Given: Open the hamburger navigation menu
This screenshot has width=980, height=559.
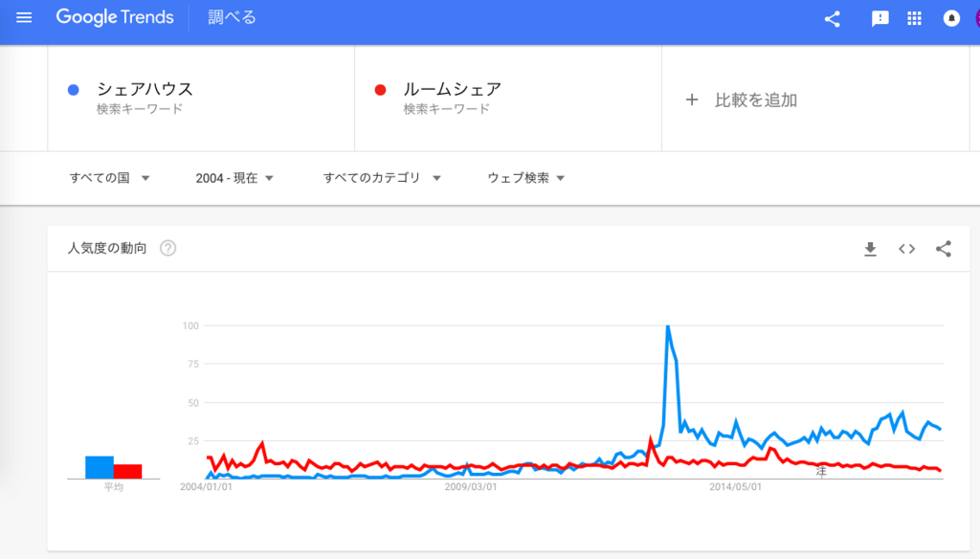Looking at the screenshot, I should [x=24, y=16].
